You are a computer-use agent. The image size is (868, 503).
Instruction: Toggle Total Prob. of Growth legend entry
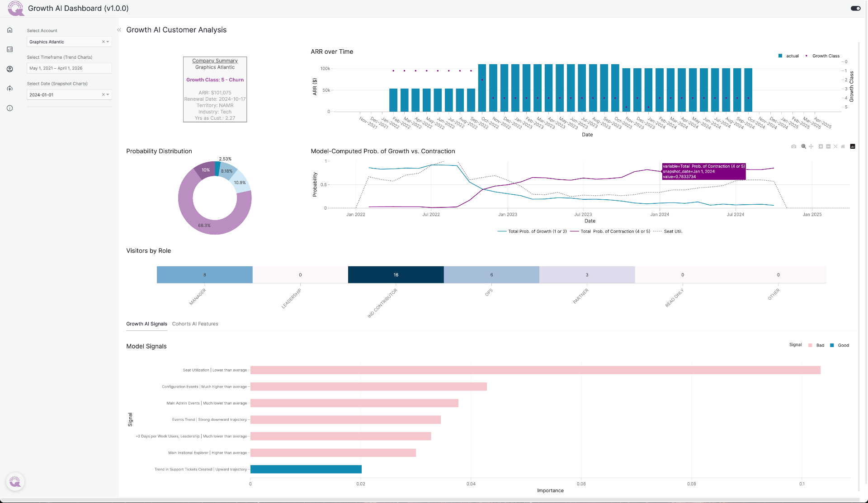(532, 231)
